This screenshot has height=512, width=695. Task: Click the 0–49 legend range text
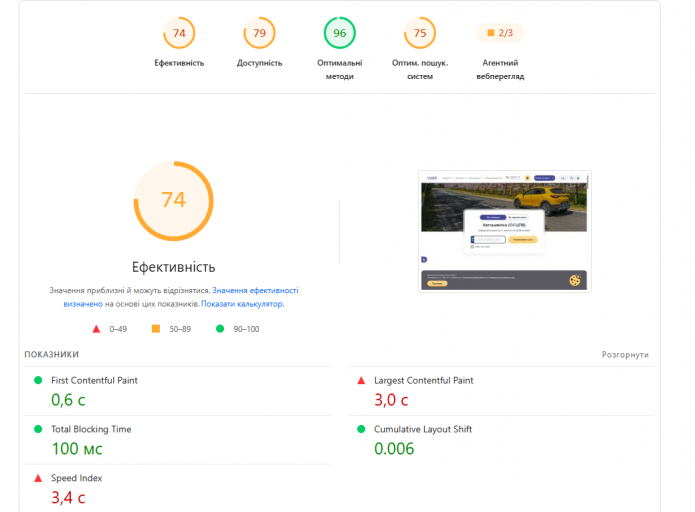point(118,329)
